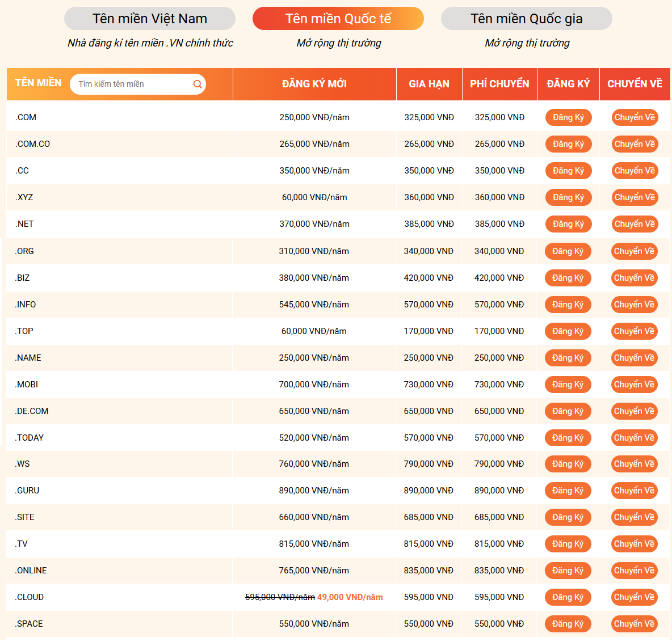
Task: Transfer a .NET domain
Action: pyautogui.click(x=635, y=224)
